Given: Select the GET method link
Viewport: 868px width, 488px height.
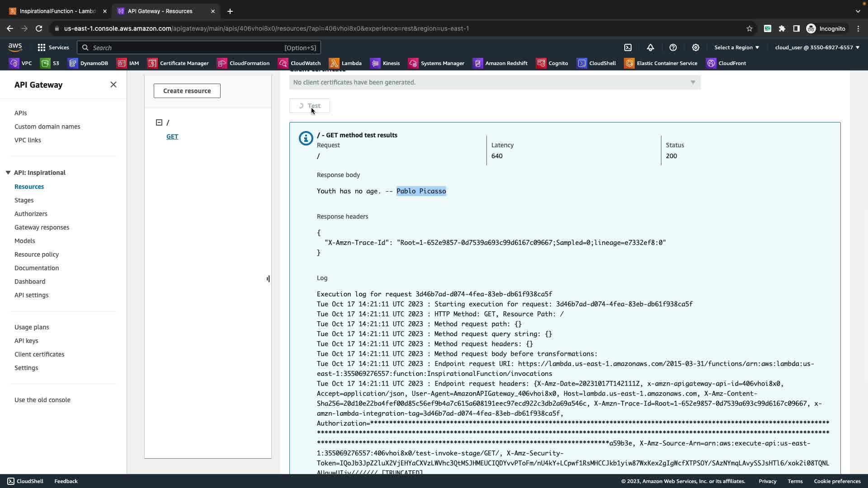Looking at the screenshot, I should tap(172, 136).
